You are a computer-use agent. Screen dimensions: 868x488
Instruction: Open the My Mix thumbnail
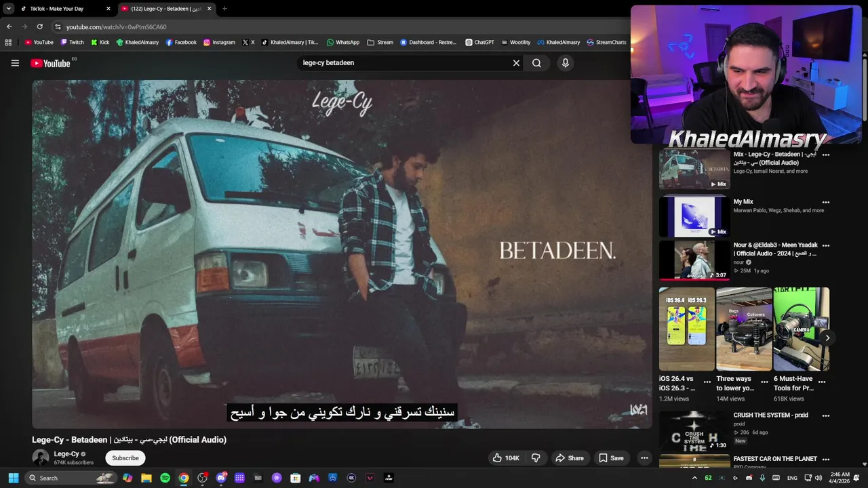coord(694,217)
